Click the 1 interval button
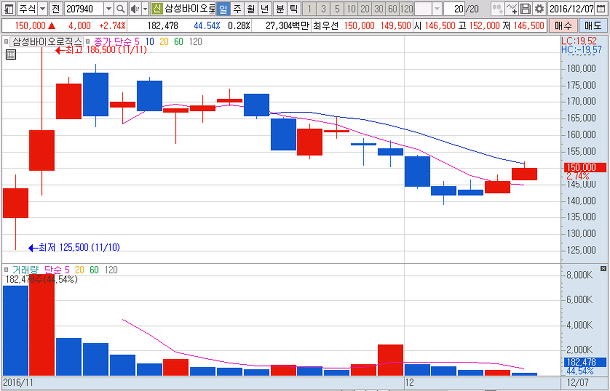610x391 pixels. [310, 8]
